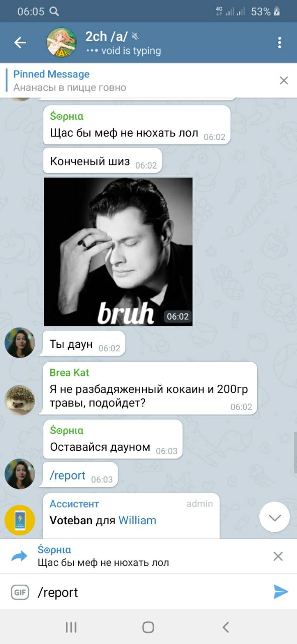The image size is (297, 644).
Task: Focus the message input field containing /report
Action: [x=151, y=592]
